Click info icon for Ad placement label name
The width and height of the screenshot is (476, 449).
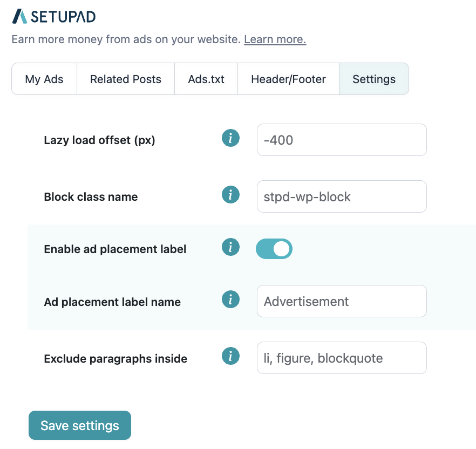(230, 300)
